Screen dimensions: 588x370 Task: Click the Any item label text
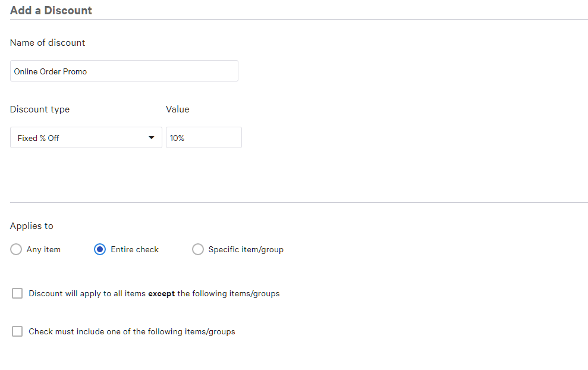point(43,250)
